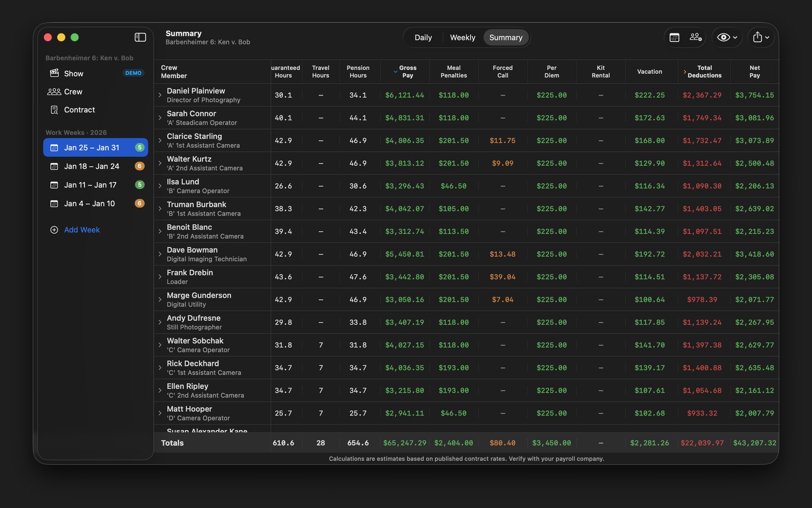
Task: Click calendar icon for Jan 4 – Jan 10
Action: pos(54,203)
